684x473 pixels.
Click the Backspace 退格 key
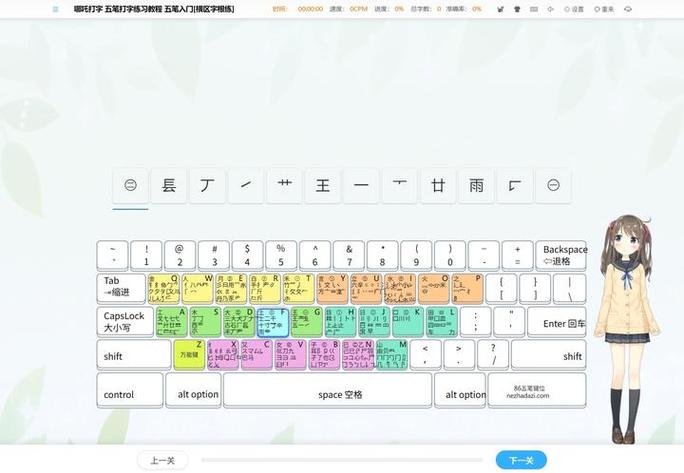click(561, 255)
